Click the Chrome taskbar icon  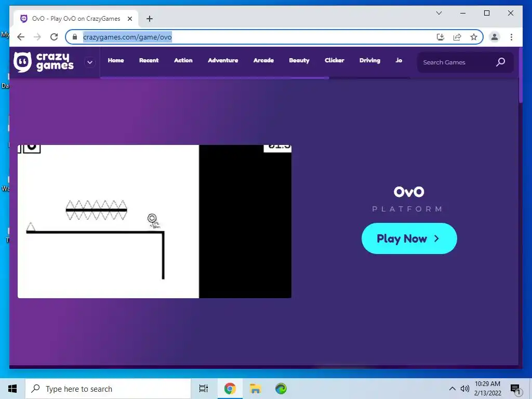point(230,389)
